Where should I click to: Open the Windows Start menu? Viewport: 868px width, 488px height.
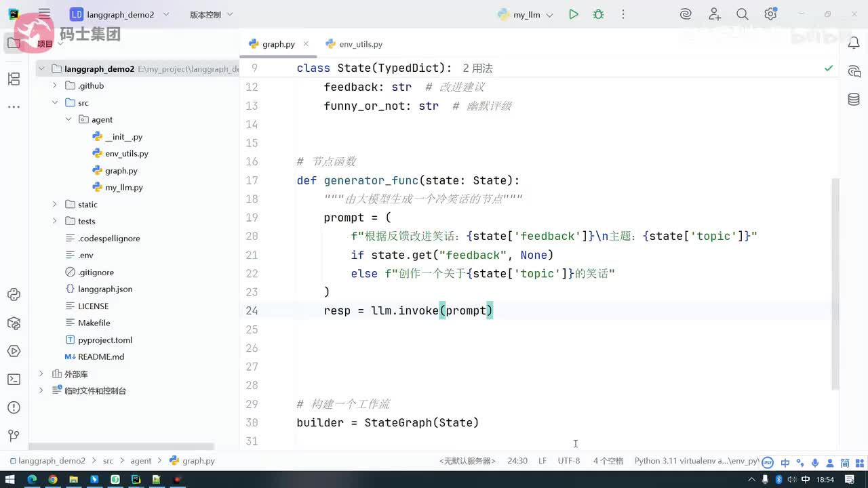10,480
